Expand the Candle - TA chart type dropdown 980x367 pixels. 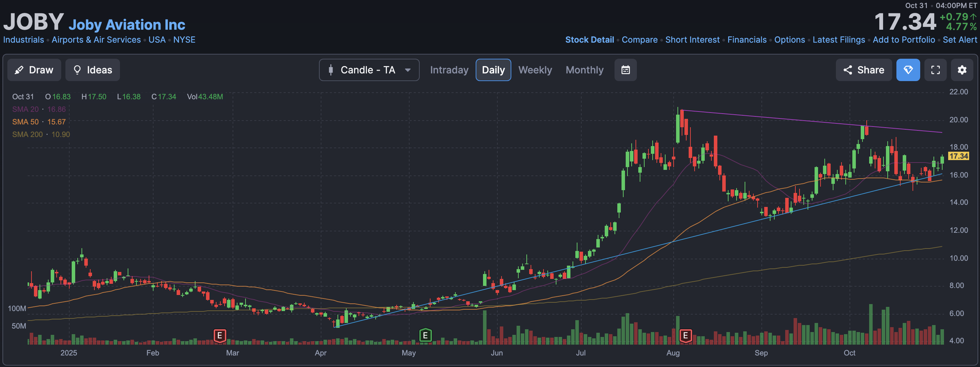coord(369,70)
